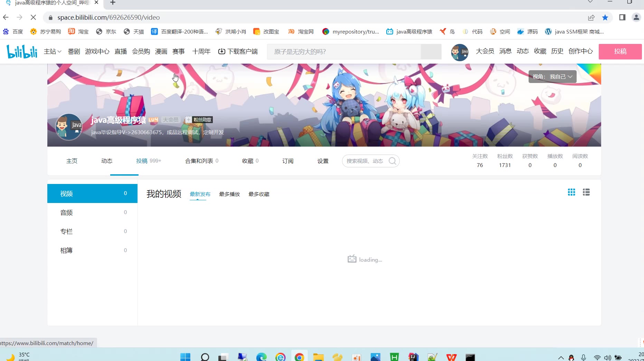644x361 pixels.
Task: Go to 游戏中心
Action: (97, 52)
